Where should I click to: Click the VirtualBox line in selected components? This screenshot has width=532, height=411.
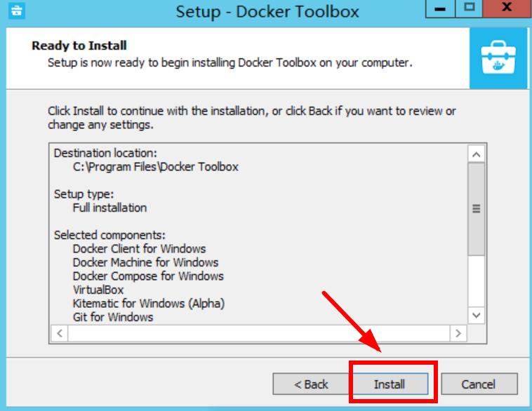(98, 290)
